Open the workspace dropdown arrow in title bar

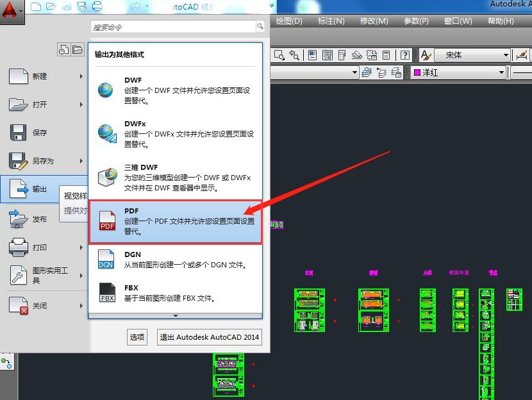[x=271, y=6]
